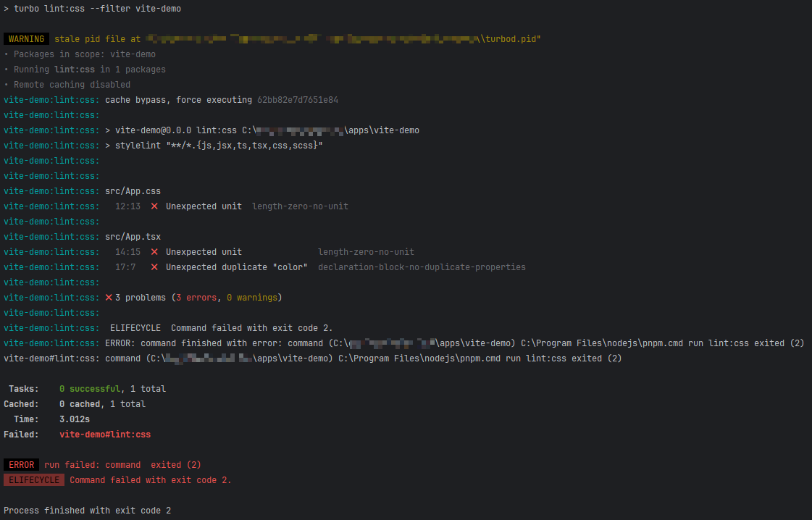Click 'cache bypass, force executing' text
This screenshot has width=812, height=520.
179,100
